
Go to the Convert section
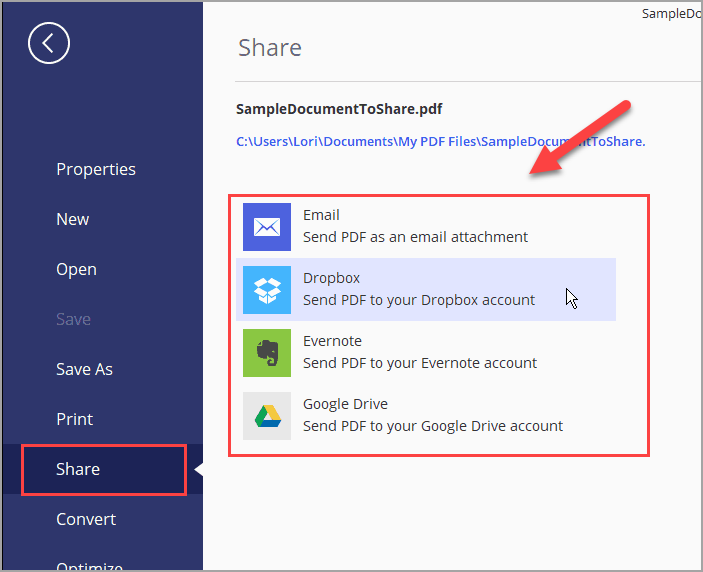[x=86, y=519]
